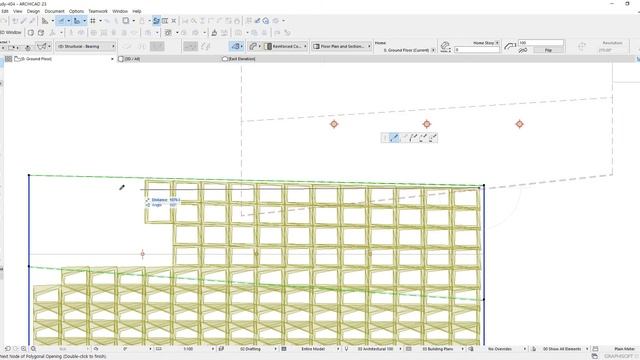Click the thickness input field showing 100
Image resolution: width=640 pixels, height=360 pixels.
tap(541, 42)
